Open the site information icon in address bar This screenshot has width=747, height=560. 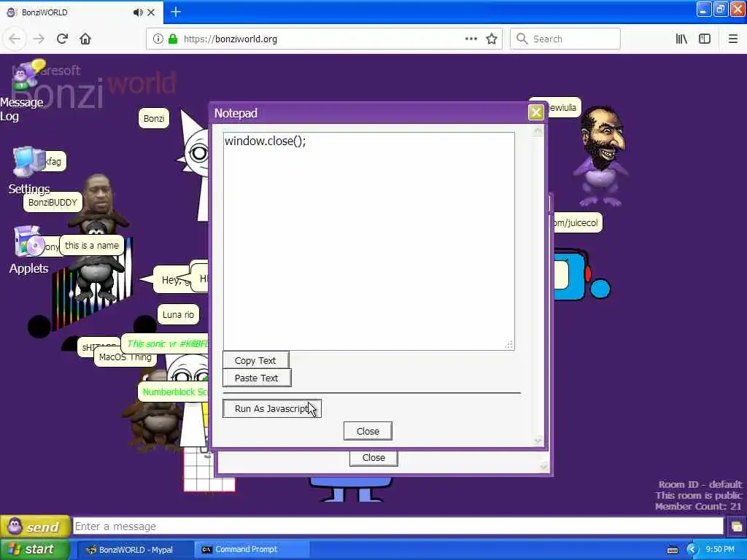pos(158,39)
